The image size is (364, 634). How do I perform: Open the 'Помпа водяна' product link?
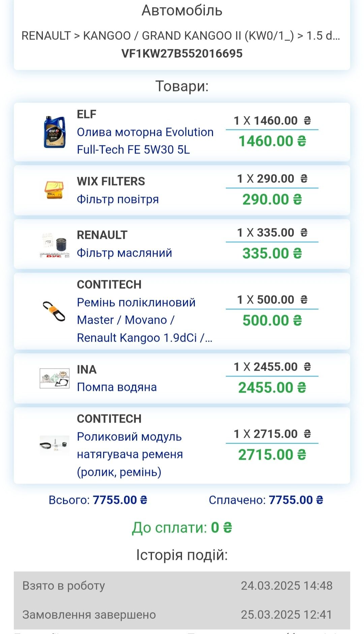pos(117,387)
